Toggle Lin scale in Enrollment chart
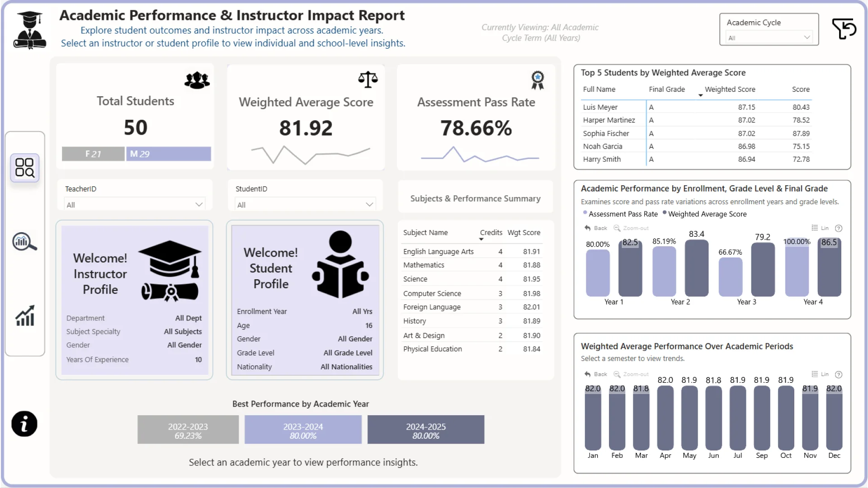868x488 pixels. [x=820, y=228]
